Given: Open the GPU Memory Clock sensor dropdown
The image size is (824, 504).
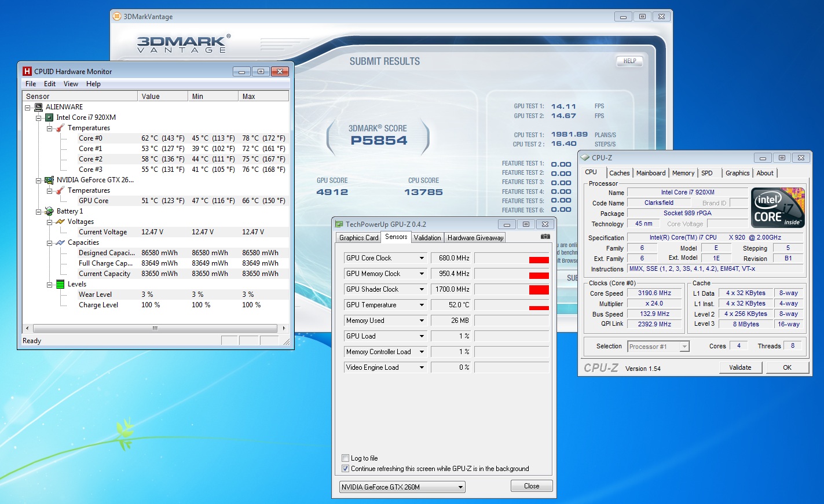Looking at the screenshot, I should (422, 274).
